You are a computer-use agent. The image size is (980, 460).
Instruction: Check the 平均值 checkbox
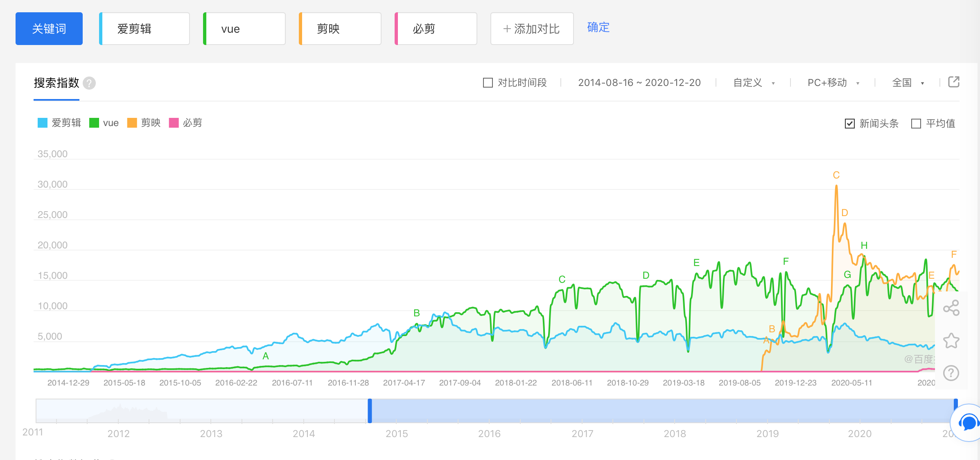point(917,123)
